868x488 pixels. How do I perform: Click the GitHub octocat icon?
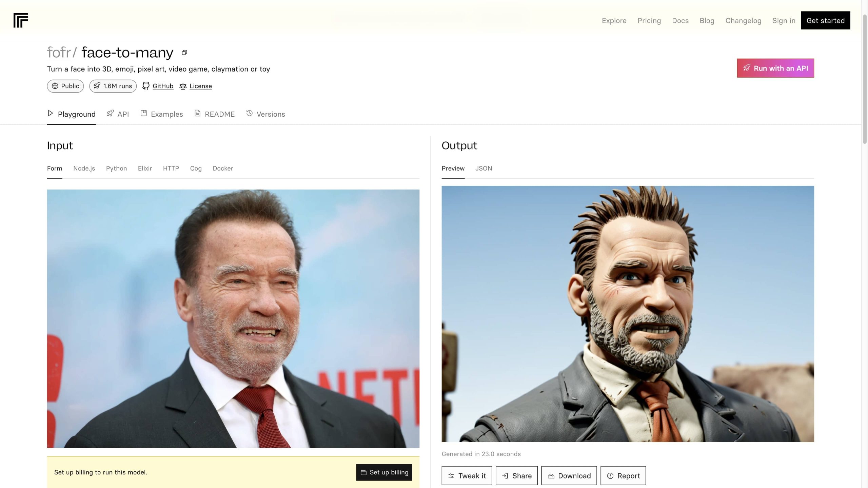coord(146,86)
